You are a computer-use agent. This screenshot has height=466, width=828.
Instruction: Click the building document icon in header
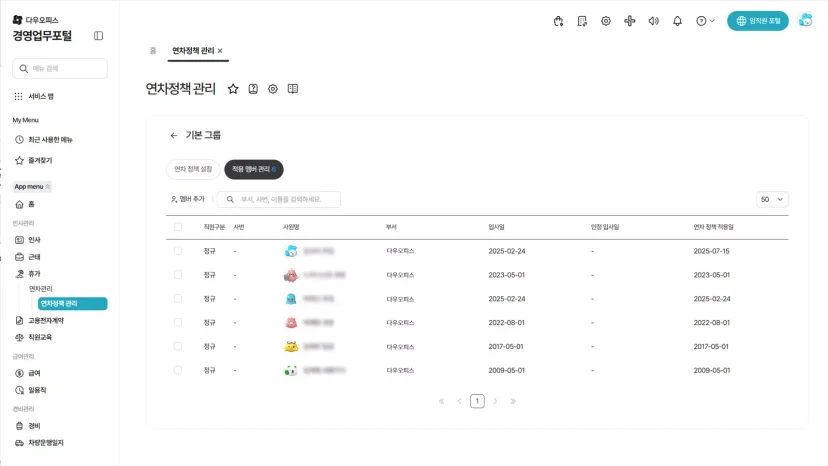coord(582,21)
